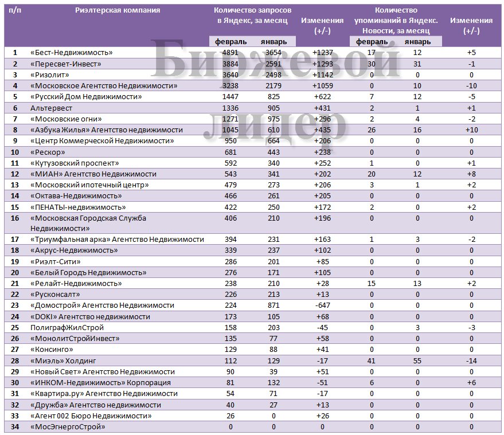
Task: Click «Домострой» Агентство Недвижимости name
Action: [102, 305]
